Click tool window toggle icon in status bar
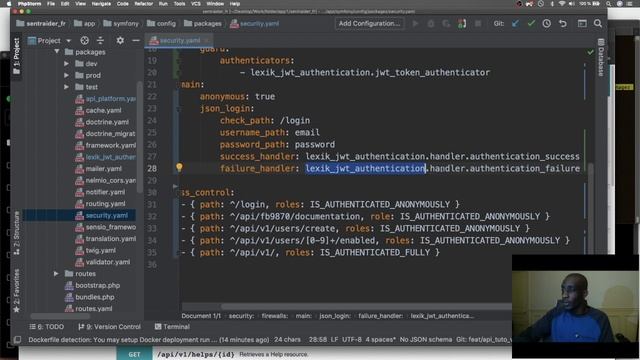This screenshot has width=640, height=360. click(18, 340)
